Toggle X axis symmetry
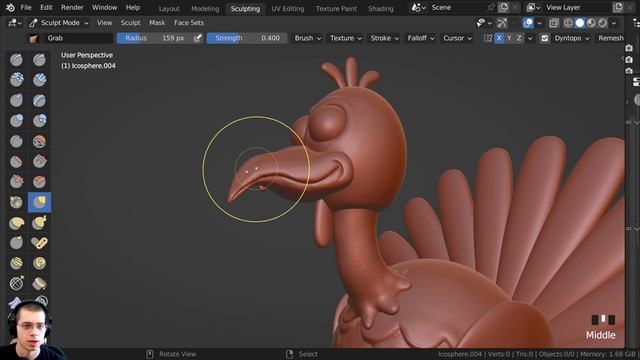This screenshot has width=640, height=360. pos(499,38)
